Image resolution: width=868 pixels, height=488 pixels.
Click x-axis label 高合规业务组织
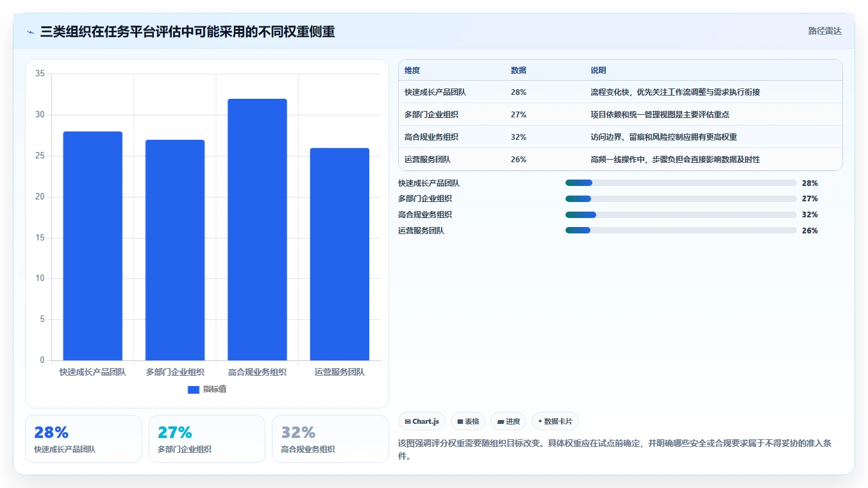click(257, 372)
